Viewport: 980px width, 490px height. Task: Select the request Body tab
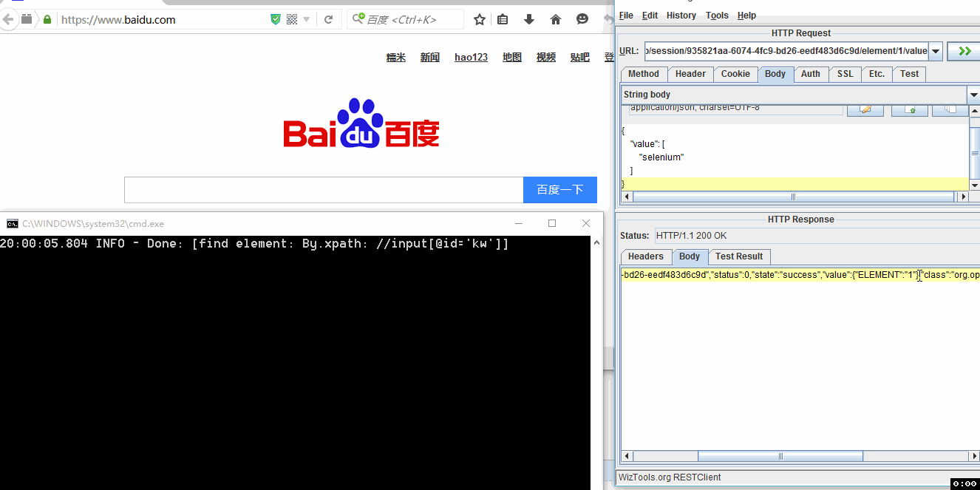tap(775, 74)
